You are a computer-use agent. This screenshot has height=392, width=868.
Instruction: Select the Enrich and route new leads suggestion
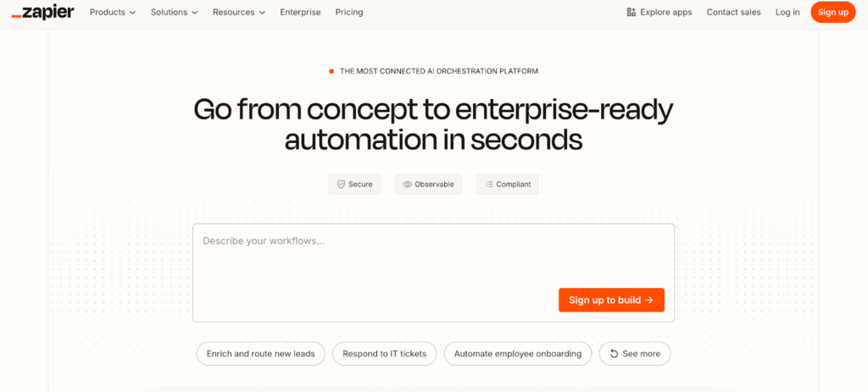pos(260,354)
